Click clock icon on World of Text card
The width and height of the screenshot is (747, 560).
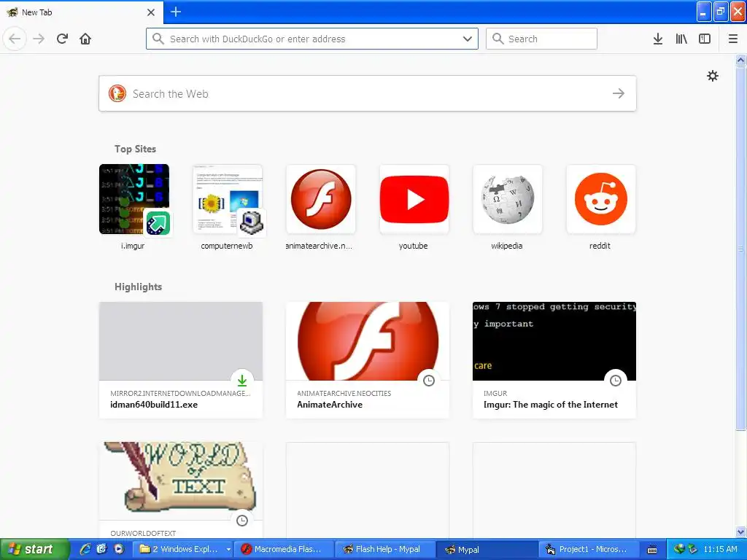pos(242,521)
